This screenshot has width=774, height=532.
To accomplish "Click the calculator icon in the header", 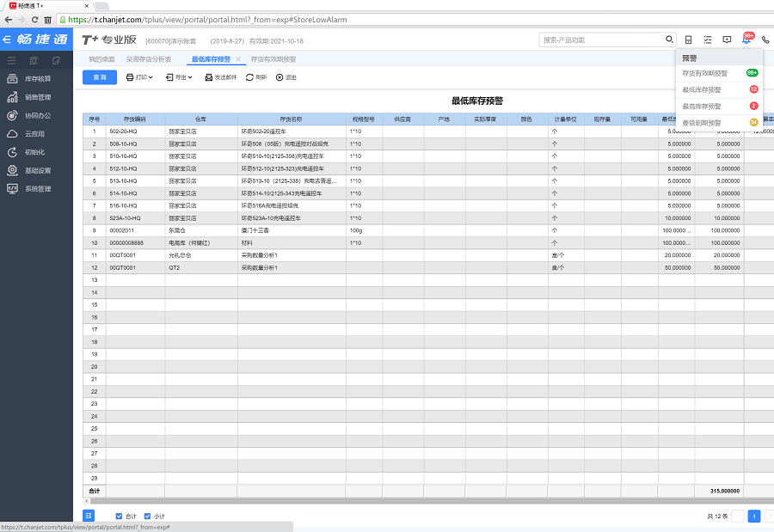I will pos(688,40).
